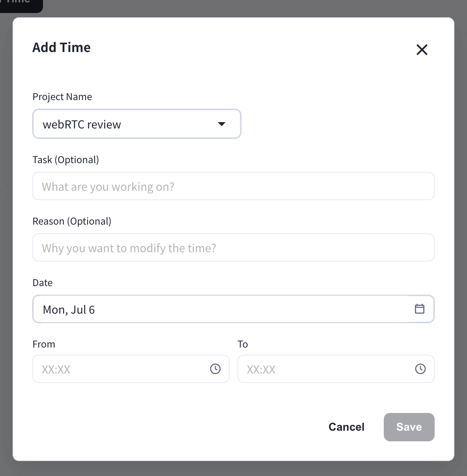
Task: Click the To label text
Action: (x=243, y=344)
